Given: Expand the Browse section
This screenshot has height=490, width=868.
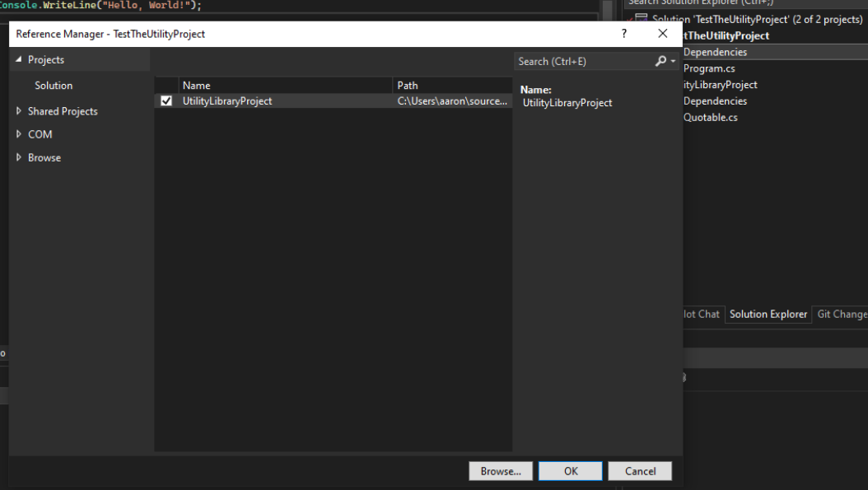Looking at the screenshot, I should (x=18, y=157).
